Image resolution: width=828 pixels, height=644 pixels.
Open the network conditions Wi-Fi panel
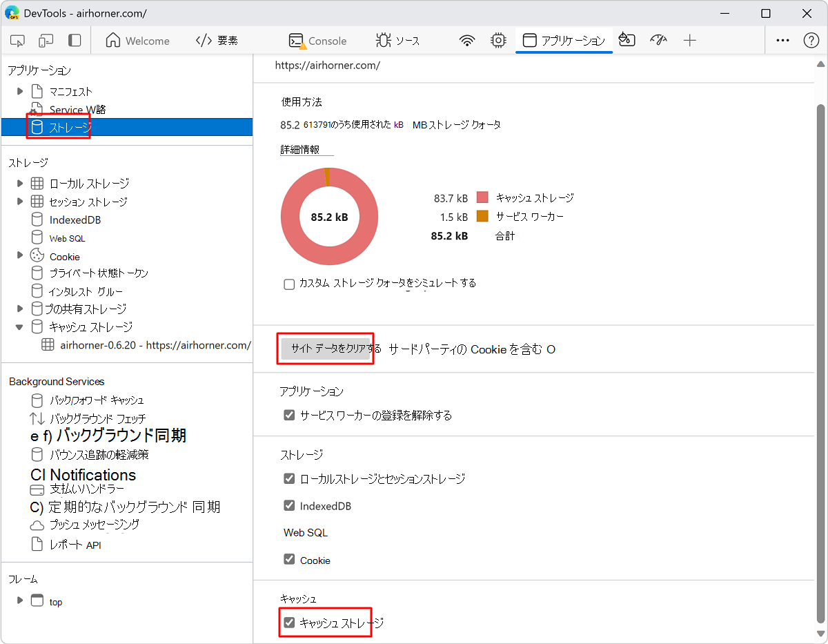click(x=466, y=41)
